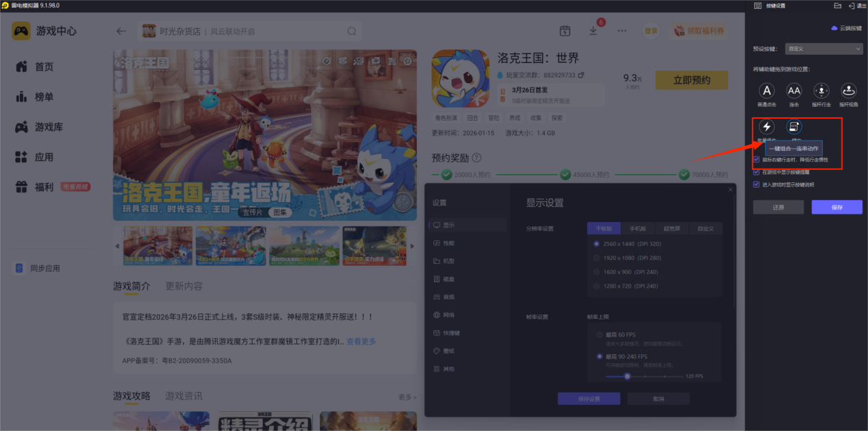868x431 pixels.
Task: Toggle 鼠标右键行走时 reduce inertia checkbox
Action: 756,159
